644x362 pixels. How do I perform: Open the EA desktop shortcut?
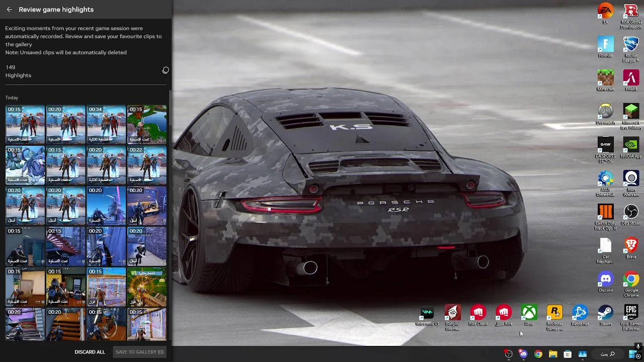coord(606,14)
